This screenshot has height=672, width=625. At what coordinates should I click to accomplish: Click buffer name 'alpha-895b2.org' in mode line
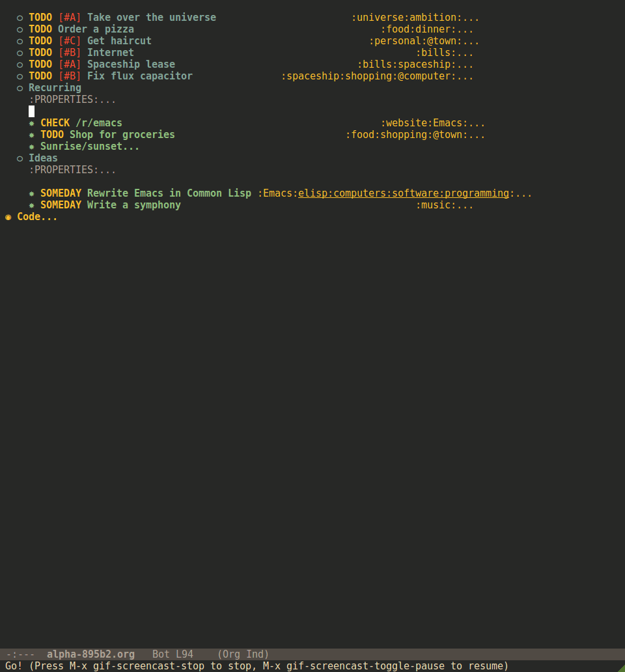click(90, 654)
